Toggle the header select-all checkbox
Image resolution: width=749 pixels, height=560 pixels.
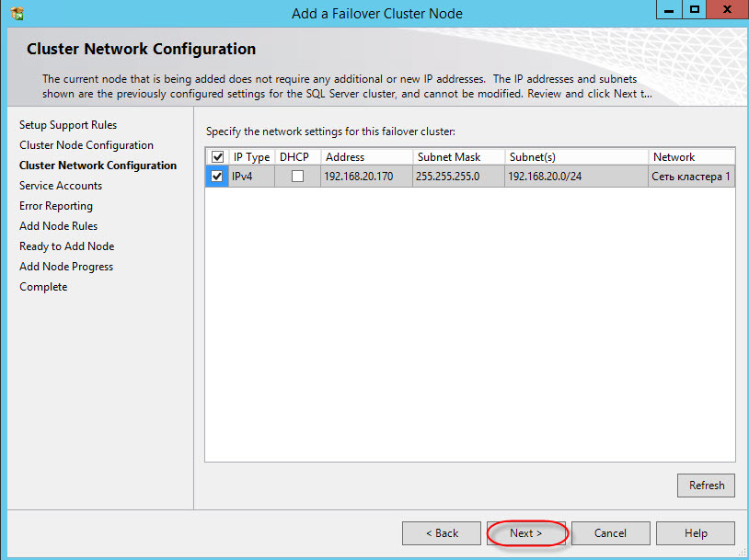point(217,157)
